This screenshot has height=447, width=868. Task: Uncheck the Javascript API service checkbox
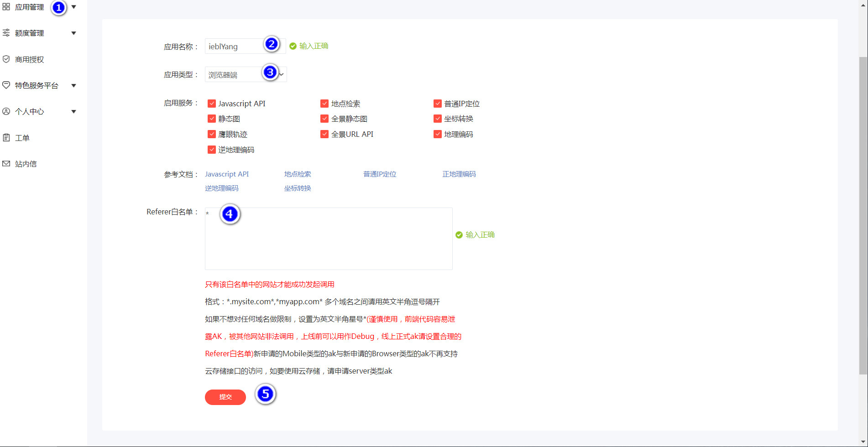[212, 104]
